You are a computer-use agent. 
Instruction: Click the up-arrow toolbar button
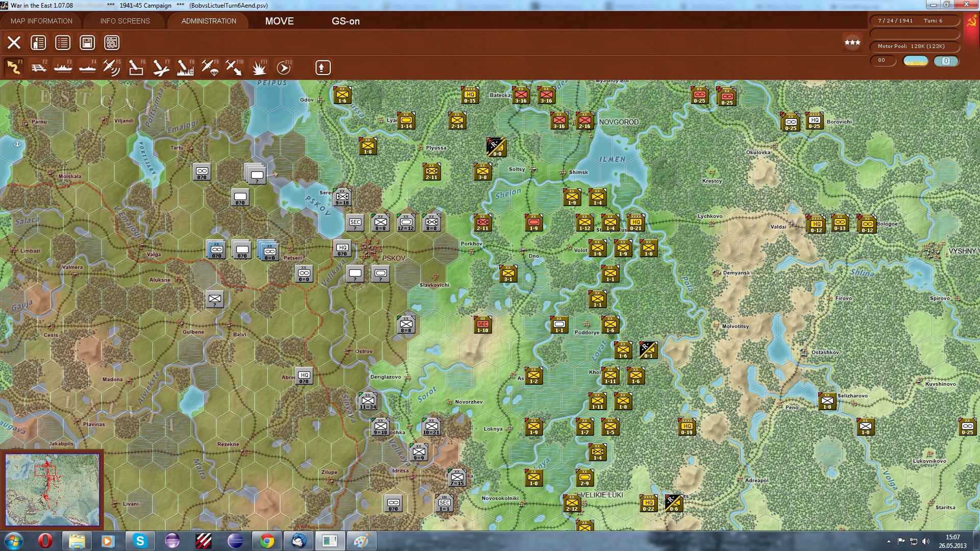[x=323, y=67]
